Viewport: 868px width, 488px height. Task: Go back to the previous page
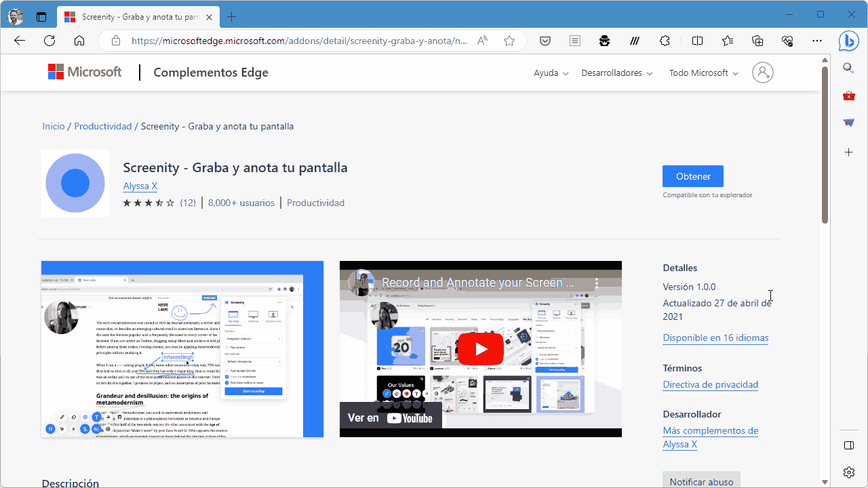[x=20, y=41]
